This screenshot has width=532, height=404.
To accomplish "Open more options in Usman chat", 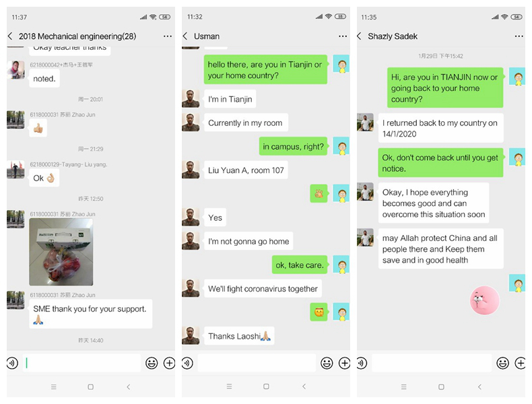I will 343,36.
